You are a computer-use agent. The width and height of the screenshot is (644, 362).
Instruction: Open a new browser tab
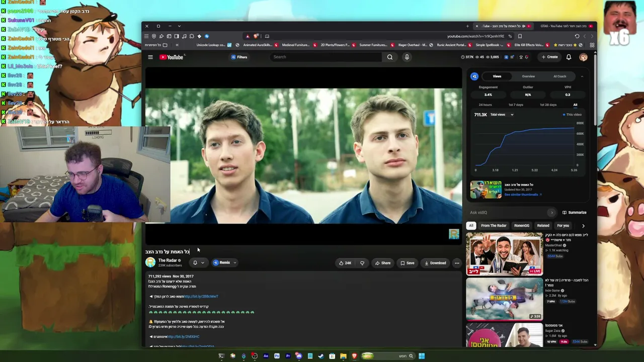467,26
